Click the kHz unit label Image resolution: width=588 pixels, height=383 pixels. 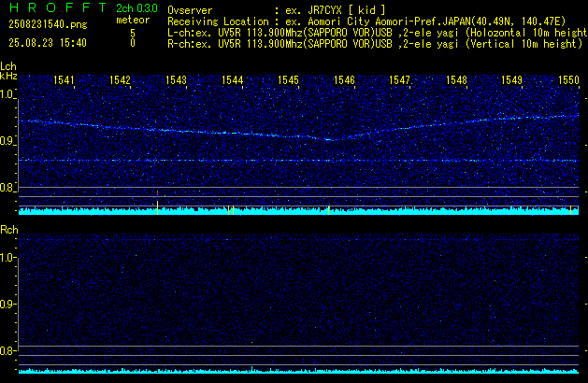(x=8, y=76)
